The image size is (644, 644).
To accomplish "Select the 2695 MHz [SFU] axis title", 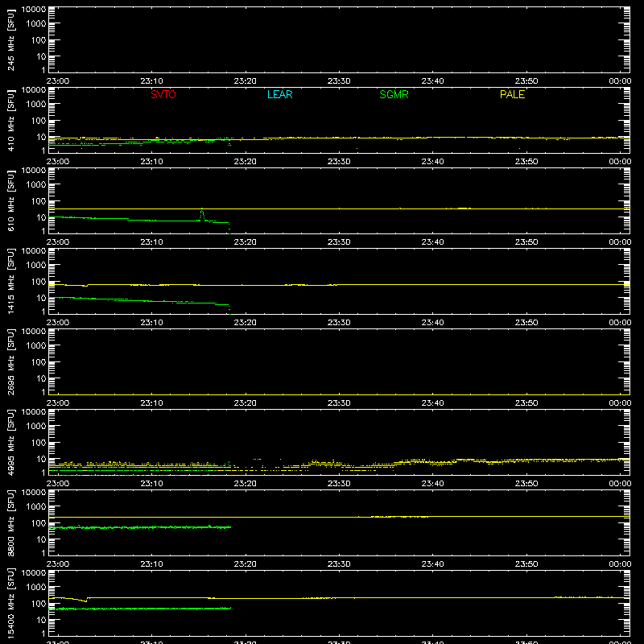I will tap(11, 361).
